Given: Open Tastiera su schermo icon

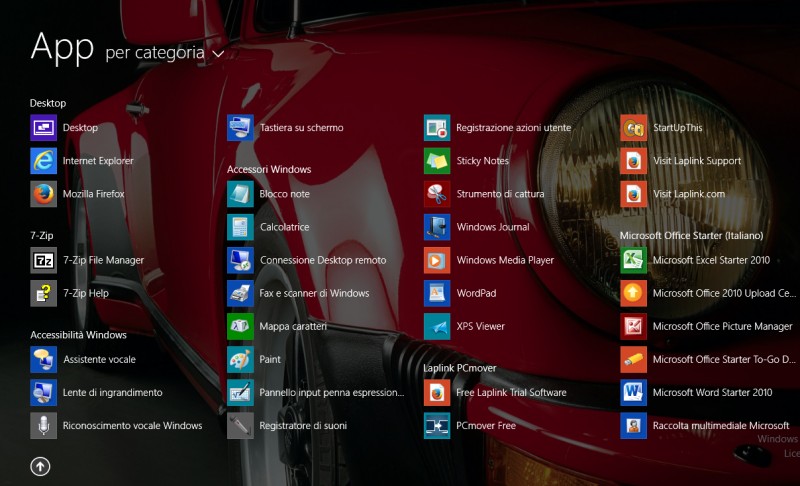Looking at the screenshot, I should pos(240,127).
